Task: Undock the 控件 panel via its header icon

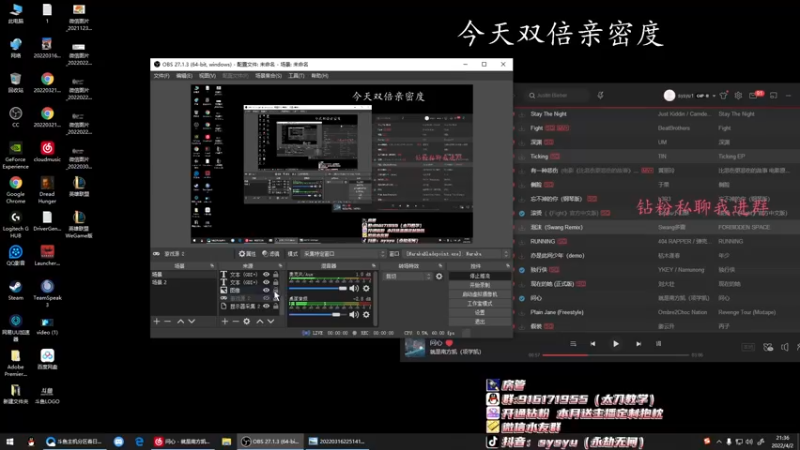Action: tap(508, 266)
